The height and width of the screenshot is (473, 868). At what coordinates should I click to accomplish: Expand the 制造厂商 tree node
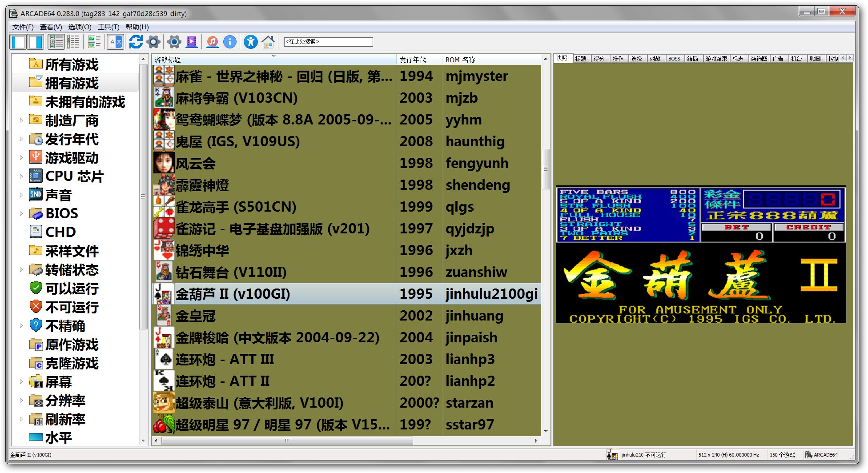pyautogui.click(x=21, y=120)
